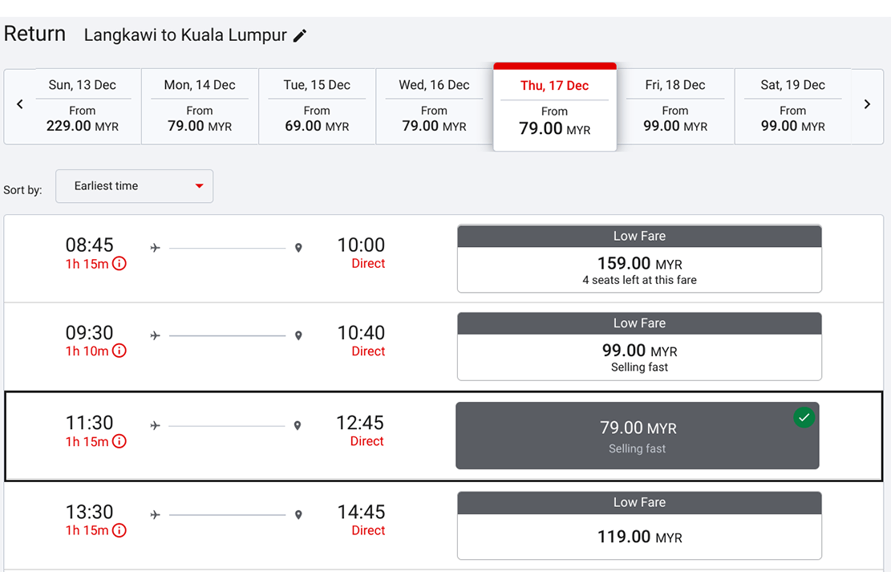Screen dimensions: 891x588
Task: Open duration info for 09:30 flight
Action: point(119,351)
